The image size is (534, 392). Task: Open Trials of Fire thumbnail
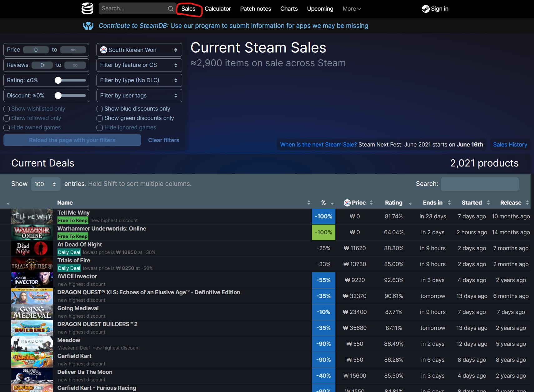click(x=32, y=264)
